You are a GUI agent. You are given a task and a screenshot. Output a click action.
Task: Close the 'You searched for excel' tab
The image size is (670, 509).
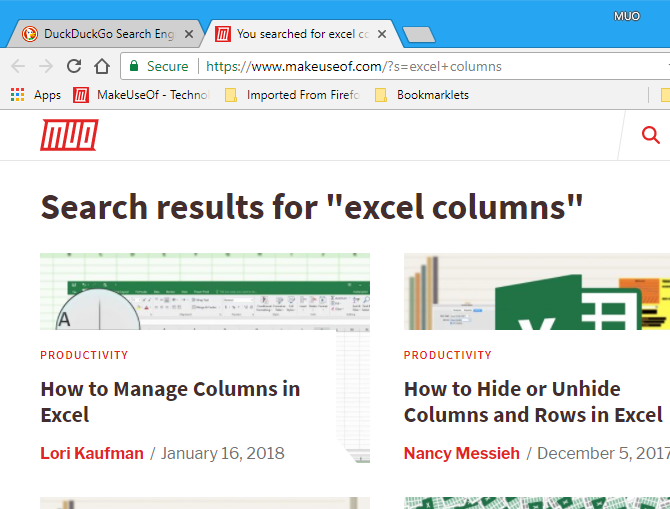[x=382, y=34]
